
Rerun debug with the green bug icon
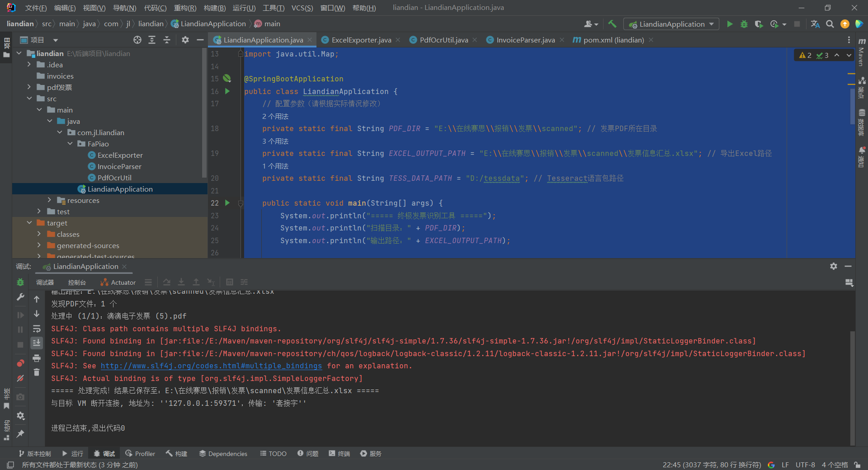[20, 282]
